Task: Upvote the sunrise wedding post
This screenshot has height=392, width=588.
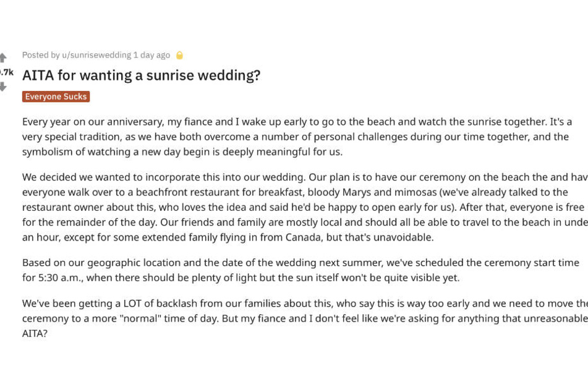Action: [3, 58]
